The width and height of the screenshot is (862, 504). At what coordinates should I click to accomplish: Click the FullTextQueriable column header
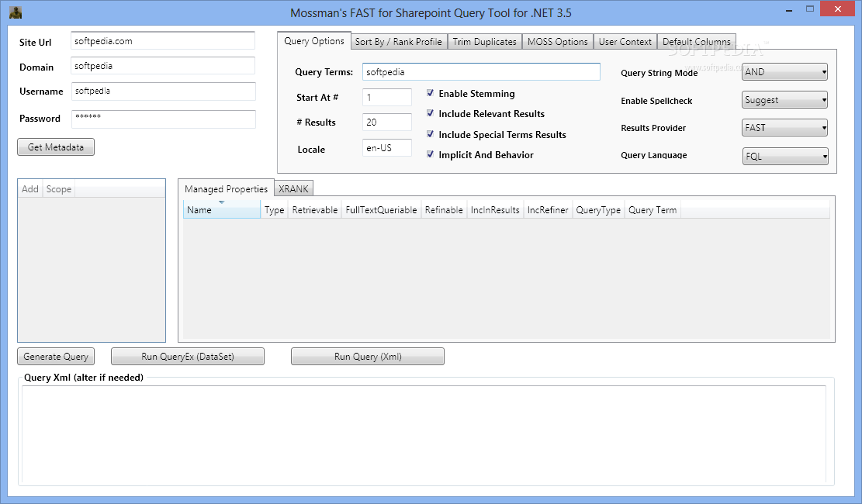[x=381, y=209]
